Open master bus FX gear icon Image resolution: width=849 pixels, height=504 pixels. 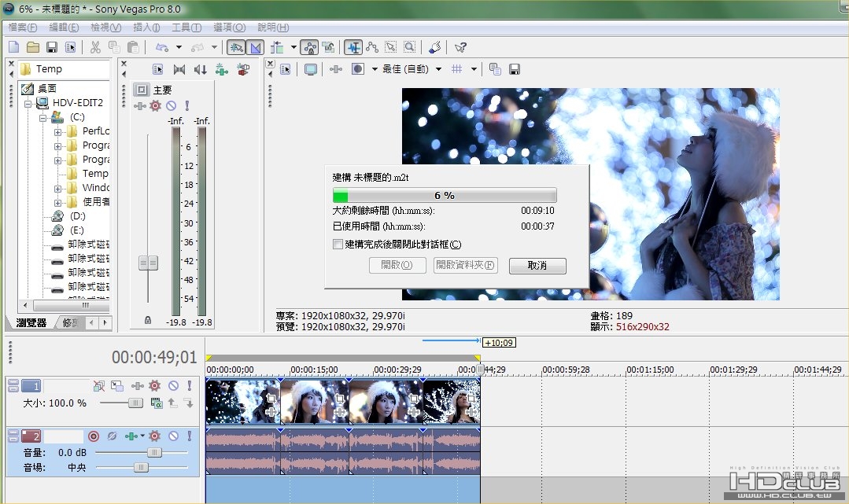[x=155, y=105]
